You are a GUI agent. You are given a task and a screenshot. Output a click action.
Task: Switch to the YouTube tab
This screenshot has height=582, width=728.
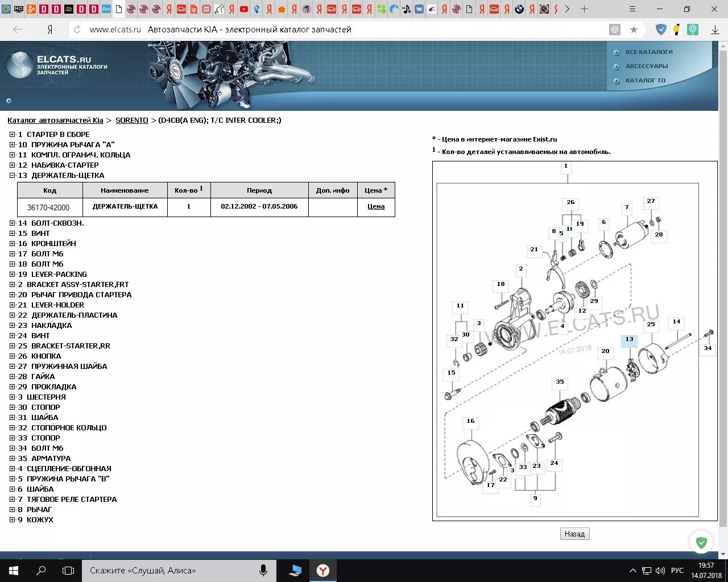(244, 9)
